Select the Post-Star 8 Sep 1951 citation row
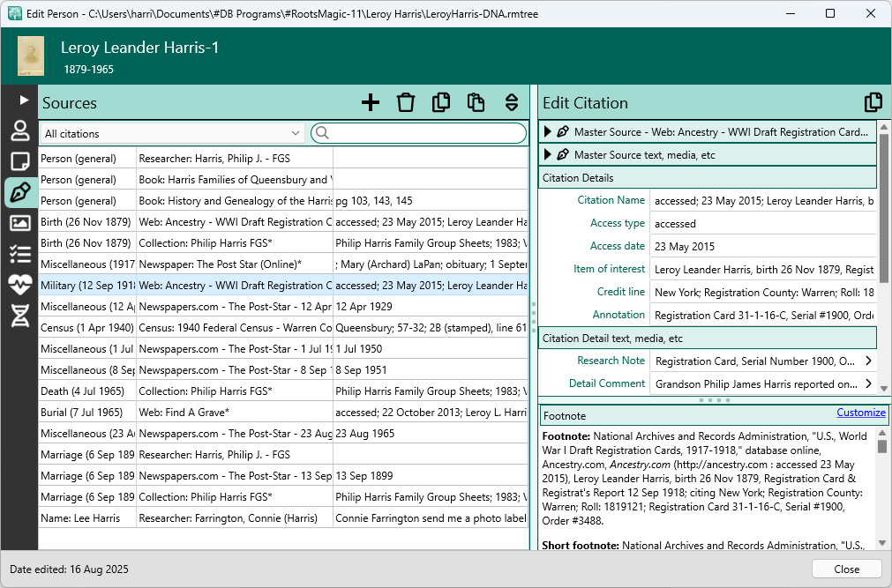This screenshot has height=588, width=892. (x=283, y=370)
